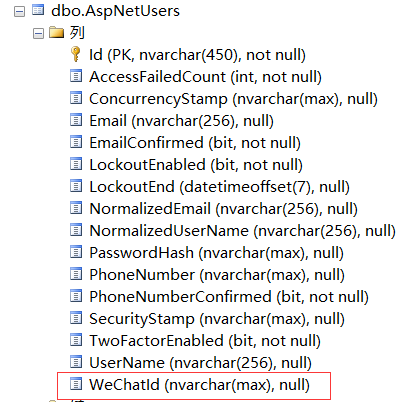The width and height of the screenshot is (401, 402).
Task: Click the column icon beside ConcurrencyStamp
Action: 76,98
